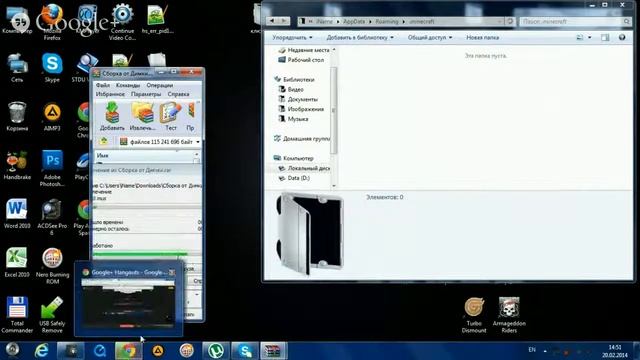The image size is (640, 360).
Task: Open Handbrake desktop icon
Action: pyautogui.click(x=17, y=165)
